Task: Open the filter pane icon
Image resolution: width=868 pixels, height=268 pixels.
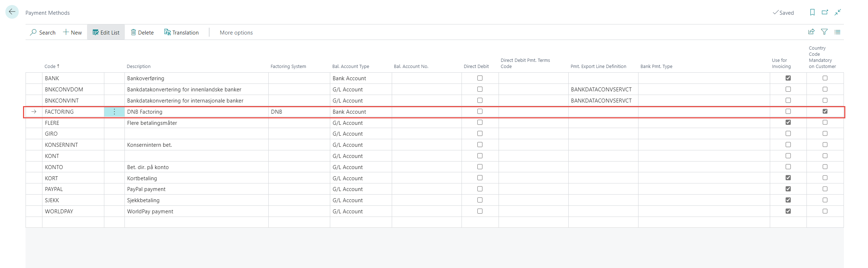Action: [824, 32]
